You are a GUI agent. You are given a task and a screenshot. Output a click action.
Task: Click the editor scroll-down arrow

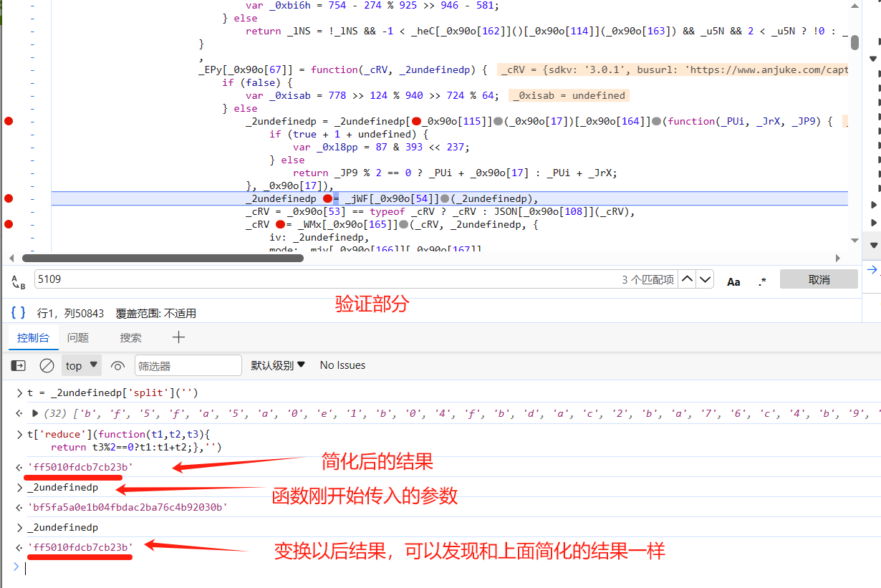(854, 240)
